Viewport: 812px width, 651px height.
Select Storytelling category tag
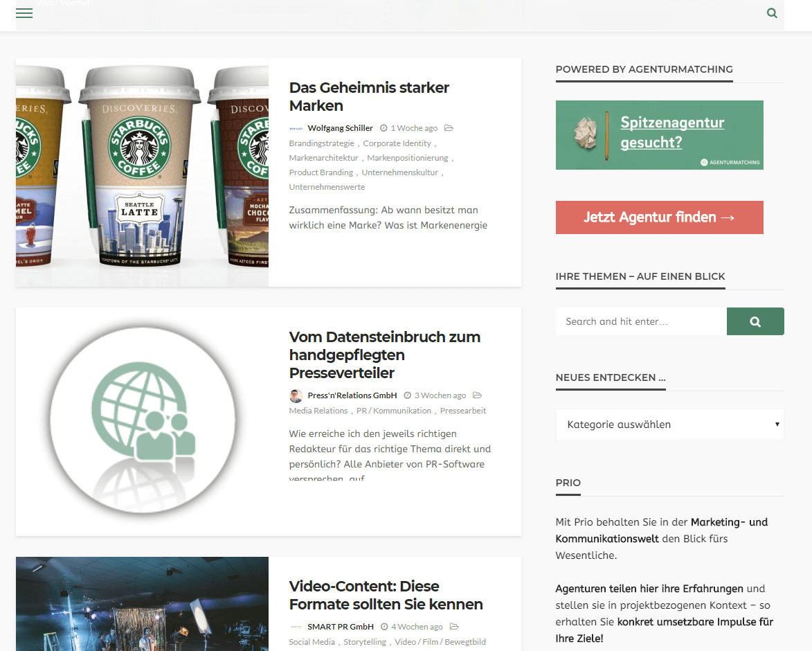tap(365, 642)
